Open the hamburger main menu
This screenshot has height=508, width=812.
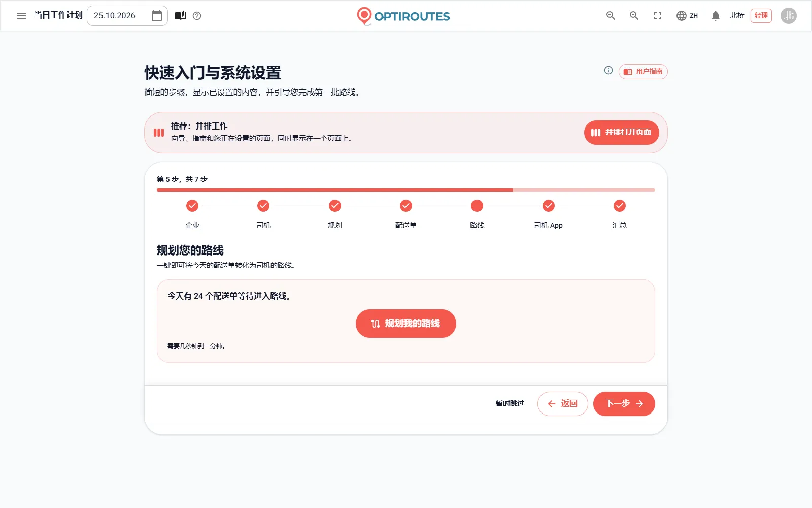click(x=21, y=16)
